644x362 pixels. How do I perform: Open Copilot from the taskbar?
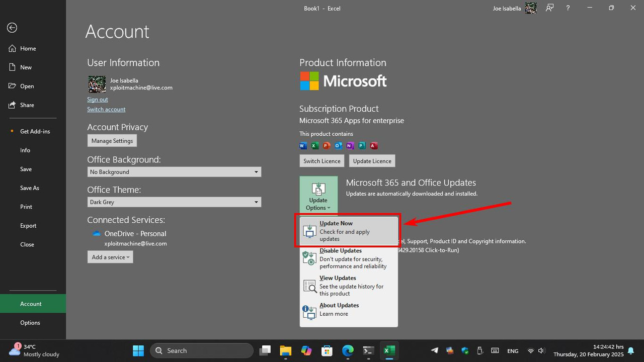click(x=306, y=350)
